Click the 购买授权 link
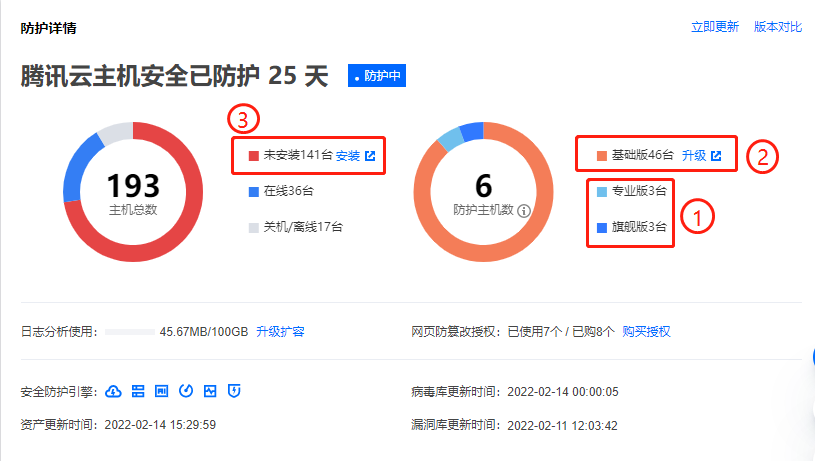This screenshot has height=461, width=815. coord(646,332)
